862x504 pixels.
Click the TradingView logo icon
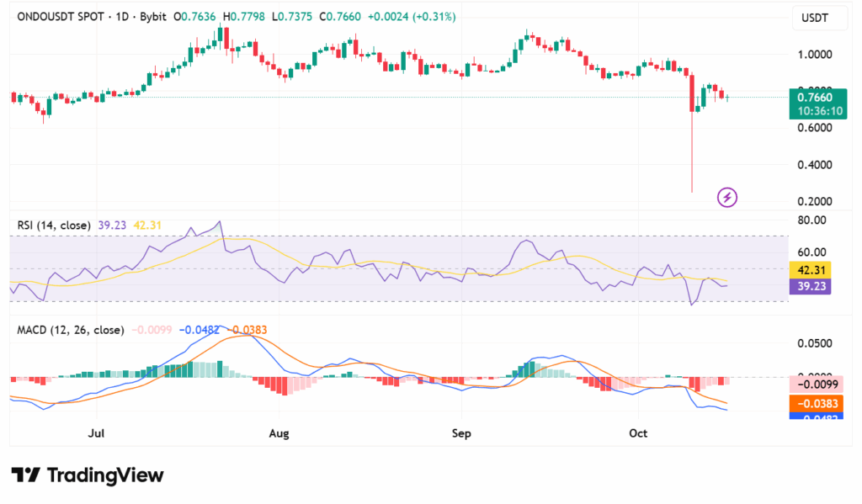(x=26, y=475)
